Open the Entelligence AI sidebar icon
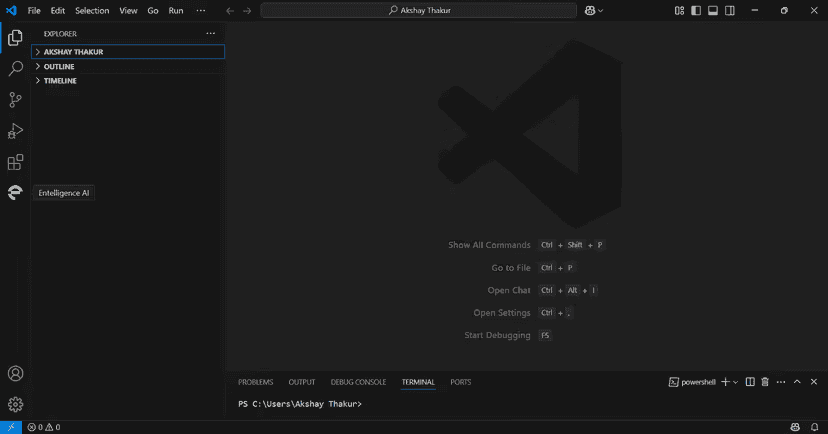This screenshot has height=434, width=828. (15, 193)
